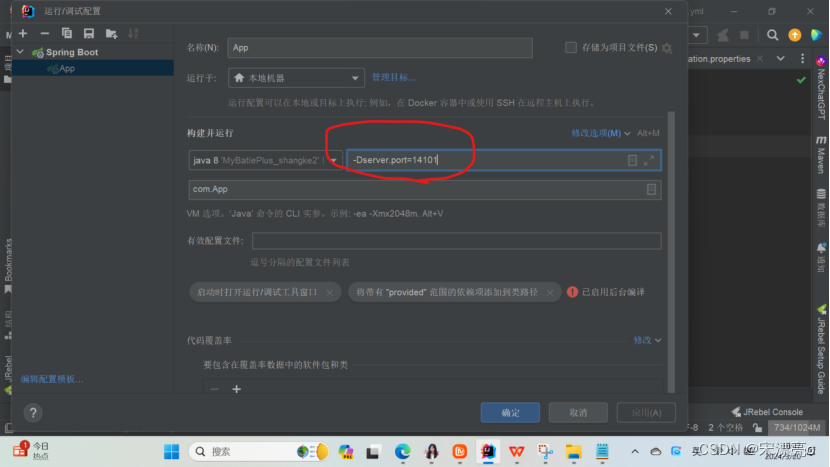Open the NexChatGPT side tool window
Image resolution: width=830 pixels, height=467 pixels.
[821, 88]
